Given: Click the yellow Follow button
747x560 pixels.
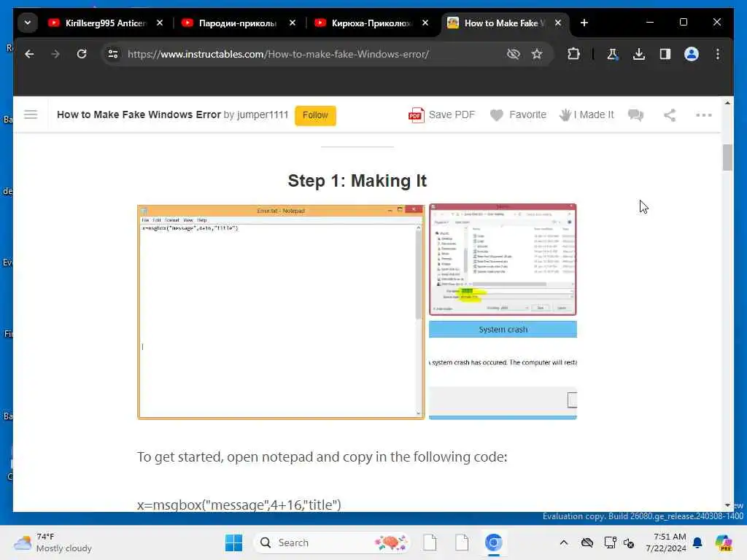Looking at the screenshot, I should click(315, 115).
